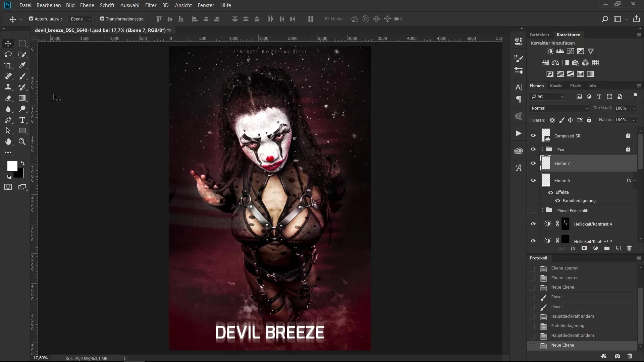Open the Bearbeiten menu
644x362 pixels.
point(49,5)
